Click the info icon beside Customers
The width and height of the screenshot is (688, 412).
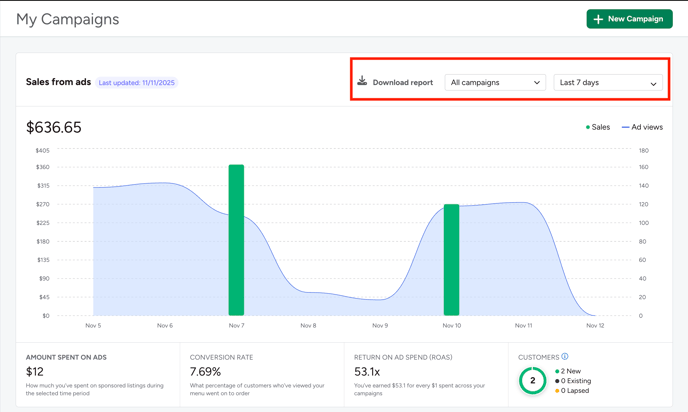tap(565, 356)
